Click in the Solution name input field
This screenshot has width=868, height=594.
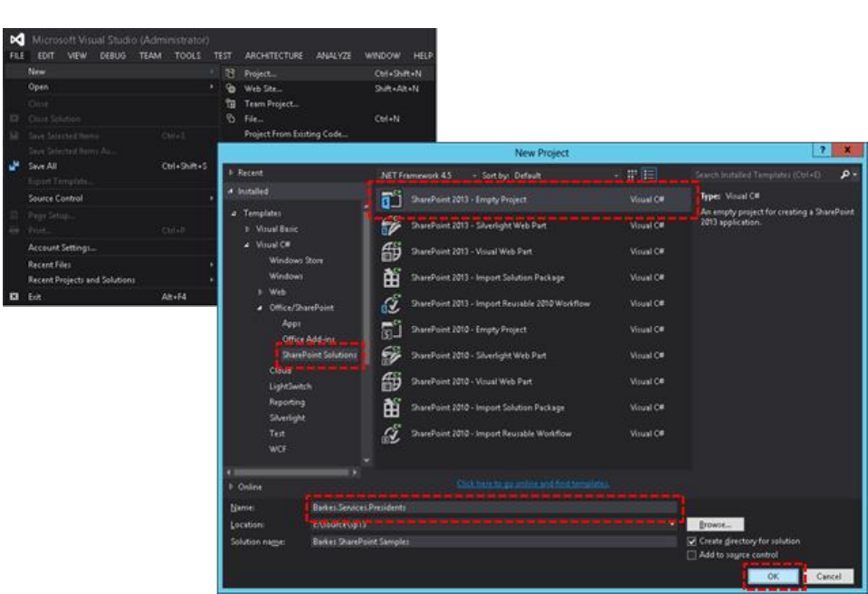pos(493,542)
